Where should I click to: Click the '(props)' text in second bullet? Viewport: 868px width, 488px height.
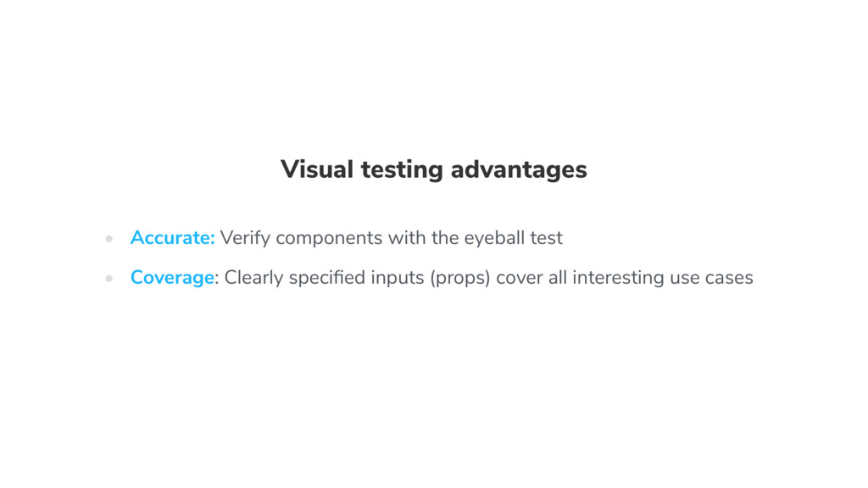[x=460, y=278]
